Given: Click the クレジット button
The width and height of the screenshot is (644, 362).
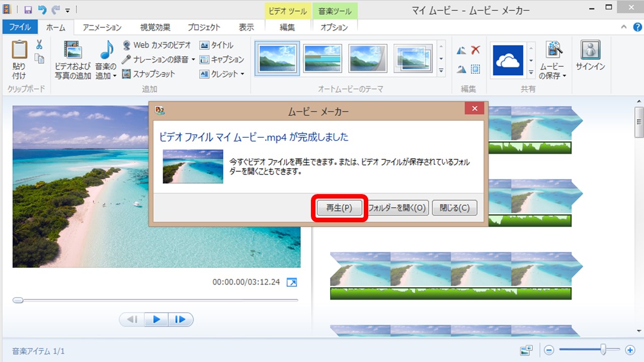Looking at the screenshot, I should [x=219, y=74].
